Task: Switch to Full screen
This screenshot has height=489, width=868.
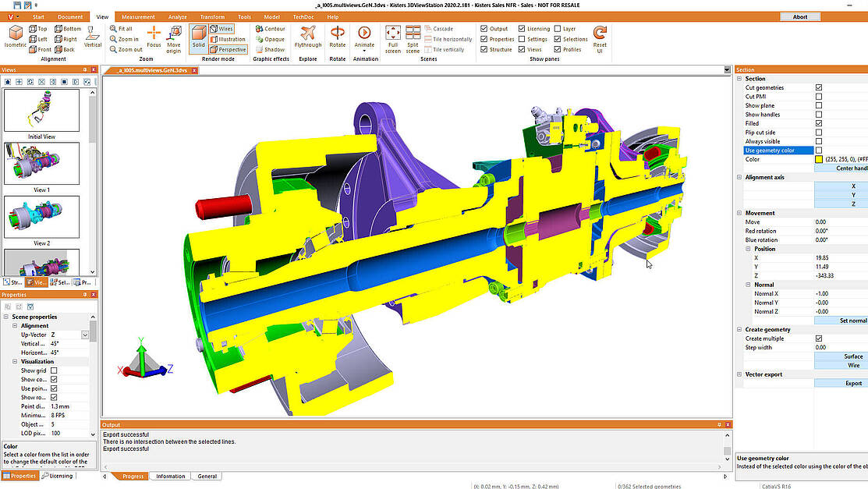Action: pyautogui.click(x=393, y=39)
